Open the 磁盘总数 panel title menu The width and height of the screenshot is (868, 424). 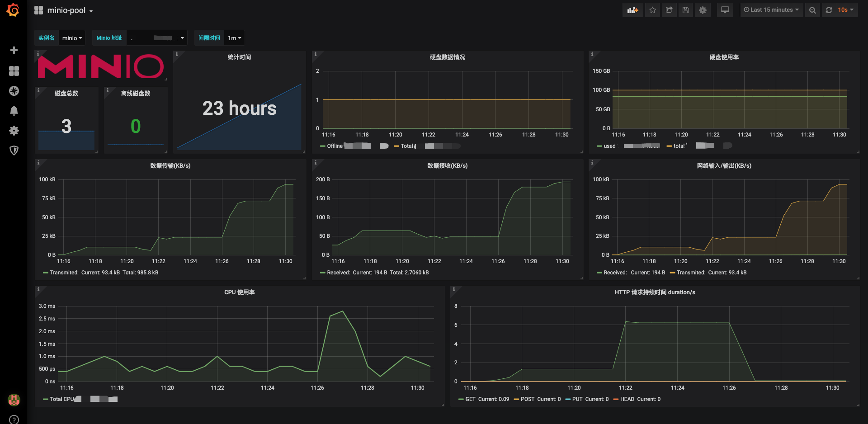66,93
